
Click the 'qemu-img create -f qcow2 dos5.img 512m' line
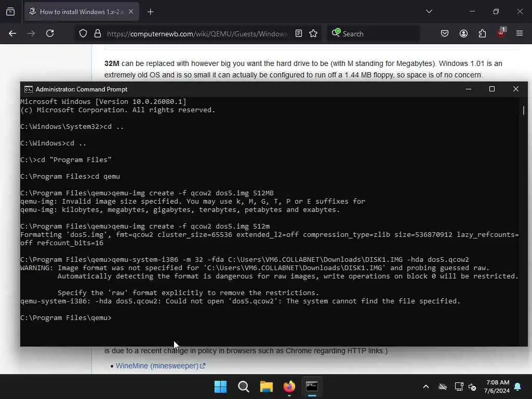[145, 227]
